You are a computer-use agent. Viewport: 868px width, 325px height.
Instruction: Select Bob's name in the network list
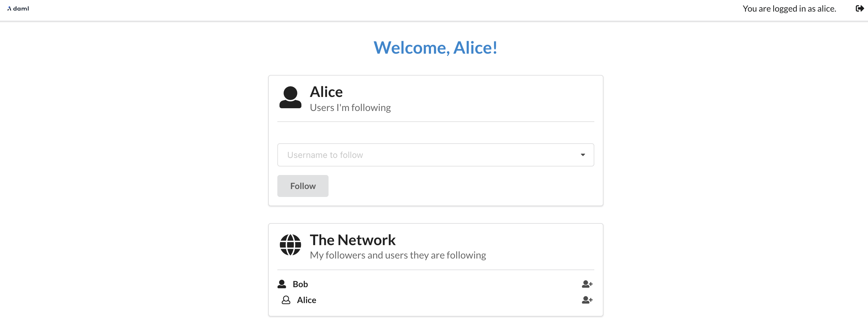300,284
